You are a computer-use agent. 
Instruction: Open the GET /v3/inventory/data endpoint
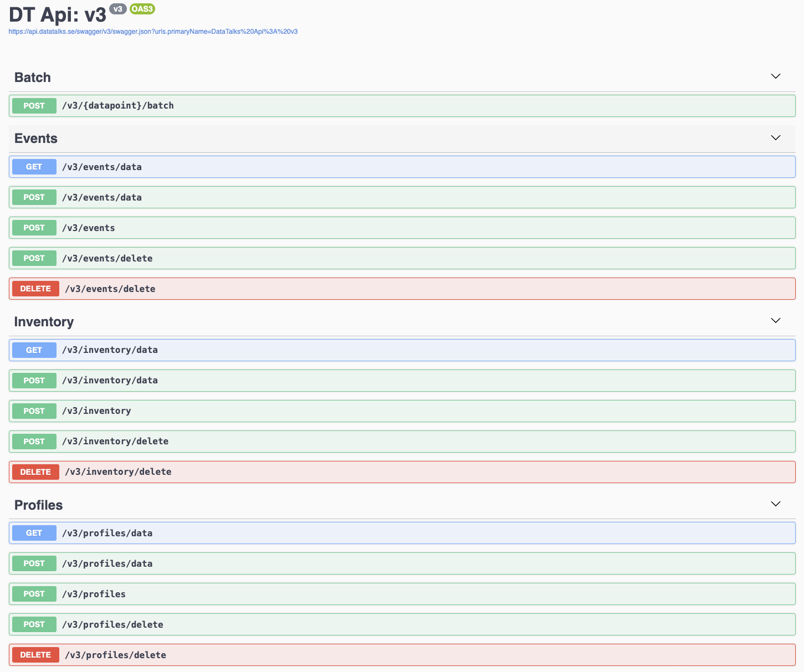point(402,350)
